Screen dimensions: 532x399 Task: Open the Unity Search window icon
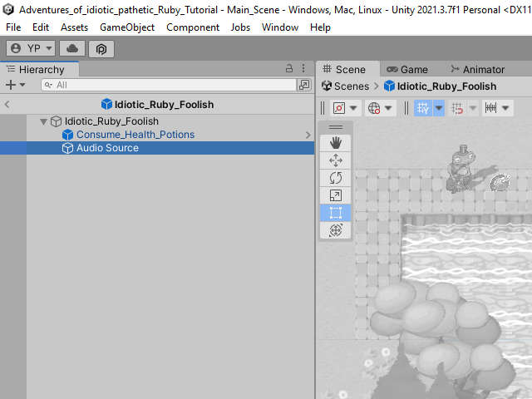pos(304,85)
